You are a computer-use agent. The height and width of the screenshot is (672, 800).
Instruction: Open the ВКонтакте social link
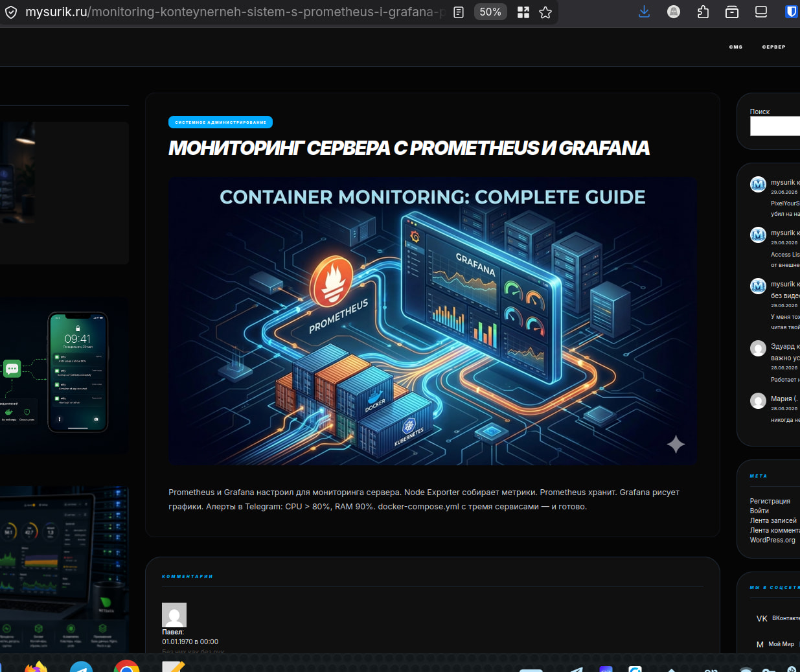(x=777, y=618)
